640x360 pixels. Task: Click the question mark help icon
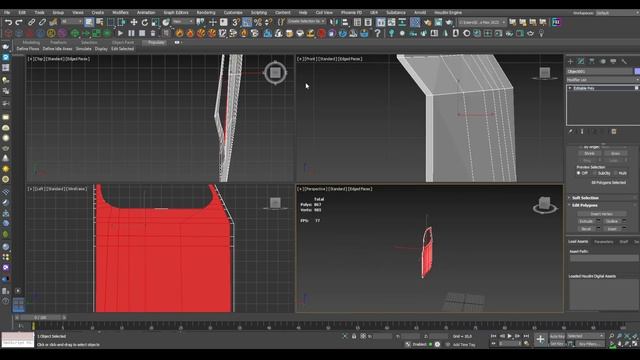click(x=378, y=33)
